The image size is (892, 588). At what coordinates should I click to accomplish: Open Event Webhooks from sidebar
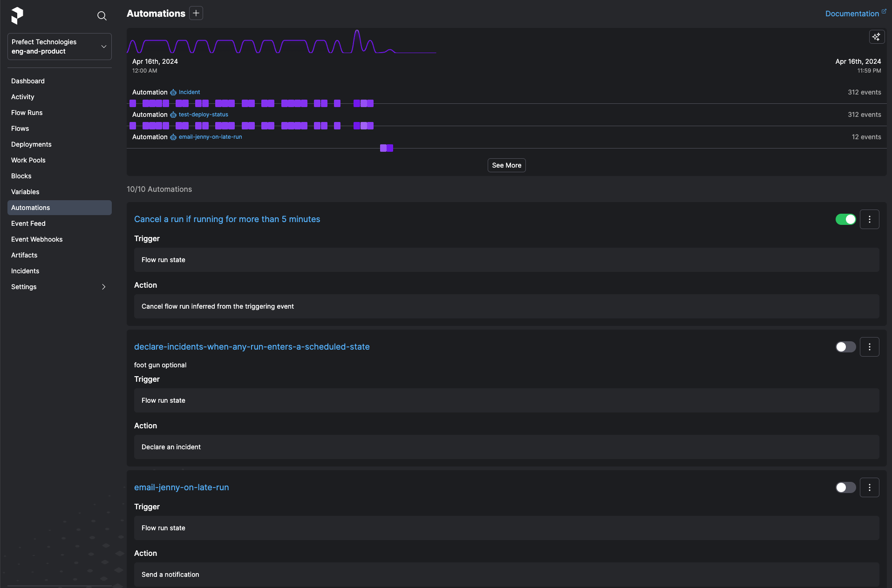pyautogui.click(x=37, y=239)
